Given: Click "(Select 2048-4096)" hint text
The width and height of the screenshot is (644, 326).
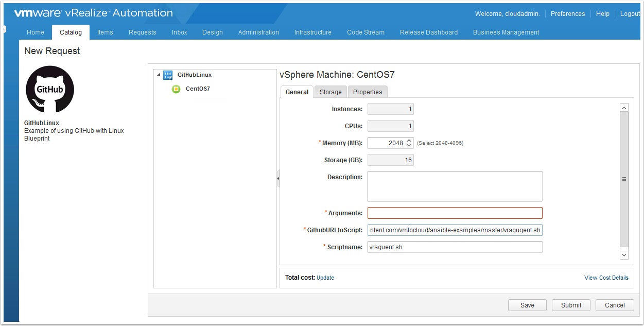Looking at the screenshot, I should tap(440, 143).
